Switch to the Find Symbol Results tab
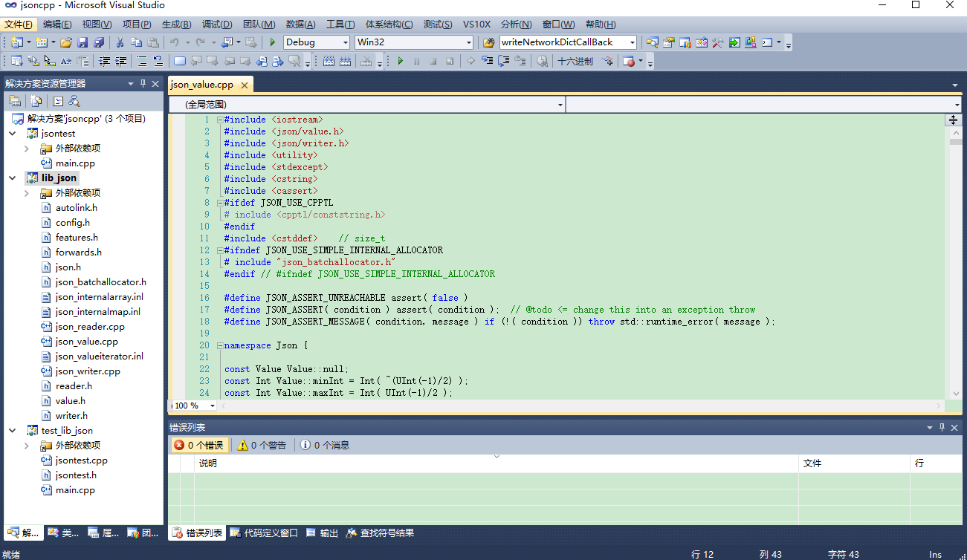 381,533
